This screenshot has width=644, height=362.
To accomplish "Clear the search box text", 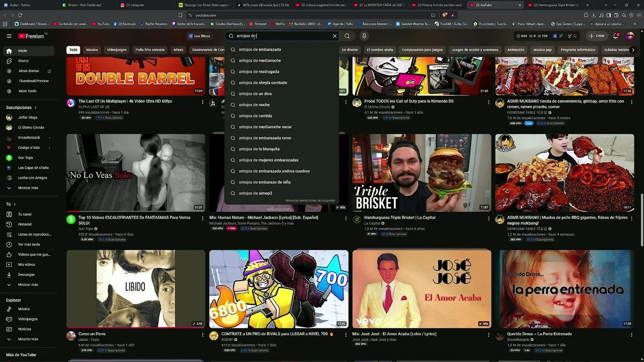I will [335, 36].
